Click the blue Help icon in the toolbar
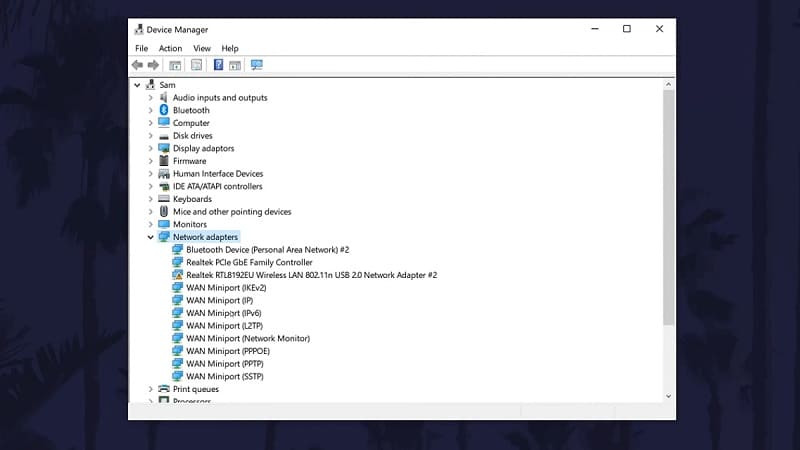The image size is (800, 450). (218, 65)
